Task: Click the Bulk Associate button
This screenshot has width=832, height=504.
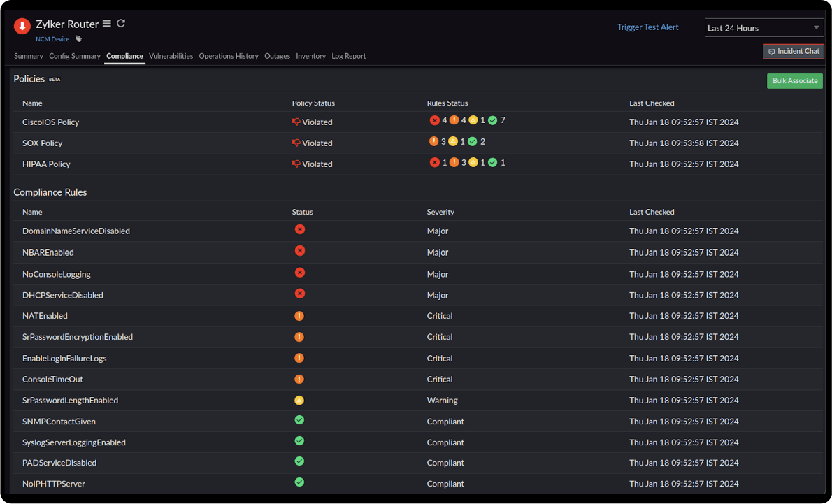Action: [794, 81]
